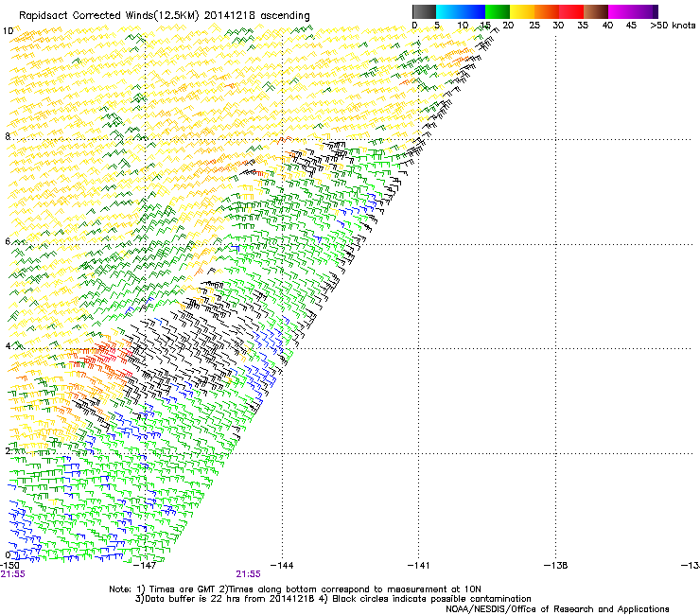Click the red 30-35 knots legend swatch
Image resolution: width=700 pixels, height=615 pixels.
(x=571, y=11)
